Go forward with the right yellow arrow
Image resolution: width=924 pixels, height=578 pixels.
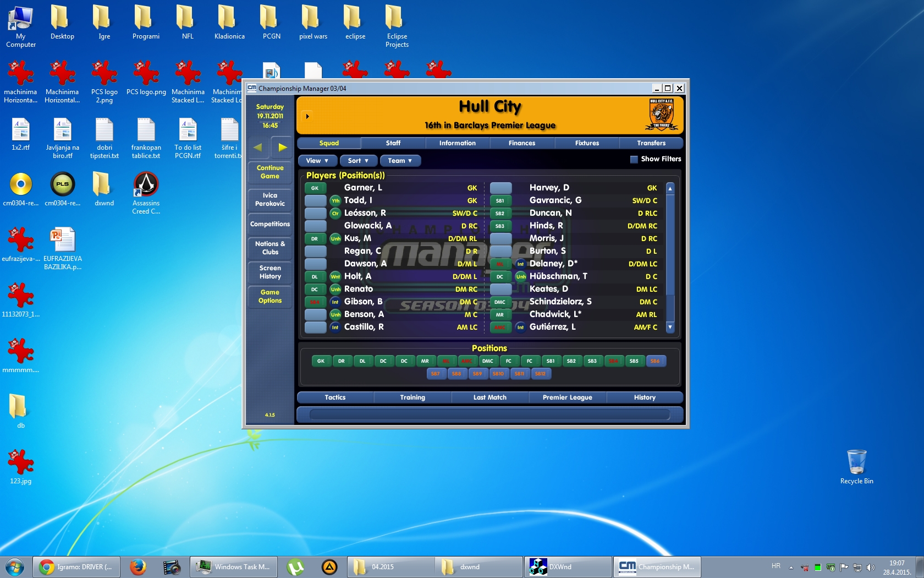pos(282,147)
